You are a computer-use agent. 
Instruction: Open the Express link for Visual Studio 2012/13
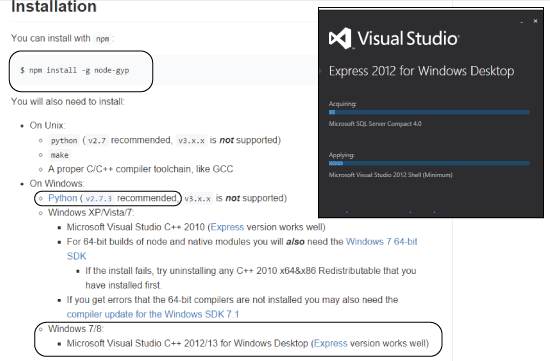tap(330, 343)
